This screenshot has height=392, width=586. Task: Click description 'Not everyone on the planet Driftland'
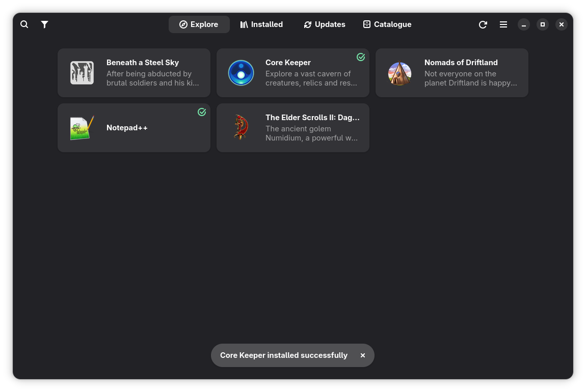point(470,78)
